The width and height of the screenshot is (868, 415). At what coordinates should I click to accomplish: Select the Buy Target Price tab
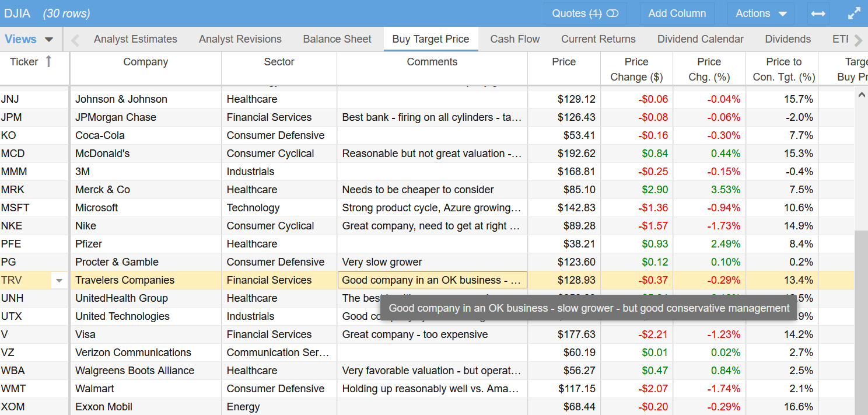[431, 39]
